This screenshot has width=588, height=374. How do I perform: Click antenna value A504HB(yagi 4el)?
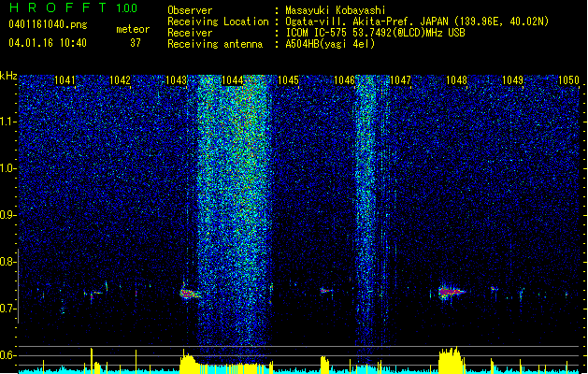pyautogui.click(x=330, y=44)
